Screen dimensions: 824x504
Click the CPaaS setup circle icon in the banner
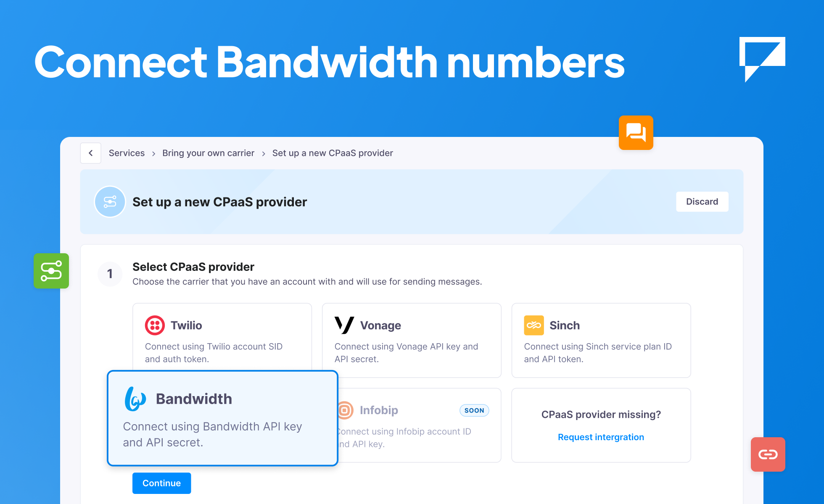(x=110, y=202)
